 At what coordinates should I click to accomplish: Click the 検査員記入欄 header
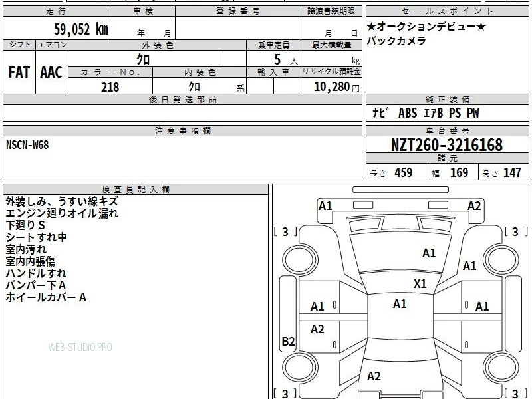[x=136, y=190]
